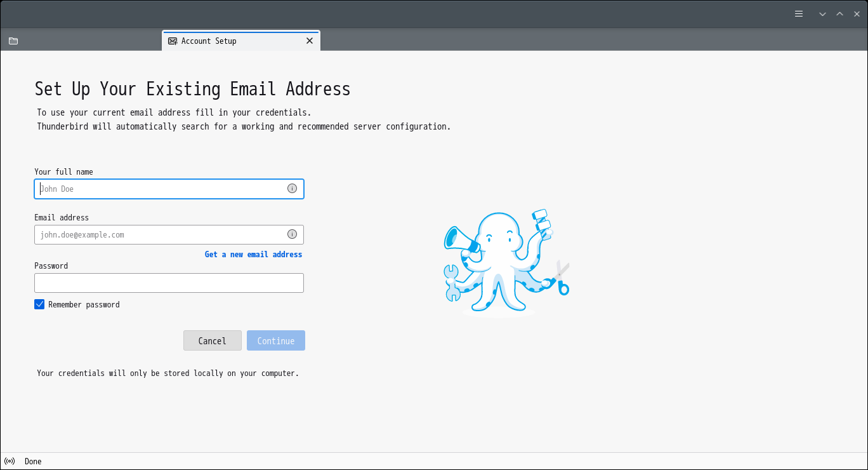Focus the Password input field
Viewport: 868px width, 470px height.
[169, 283]
